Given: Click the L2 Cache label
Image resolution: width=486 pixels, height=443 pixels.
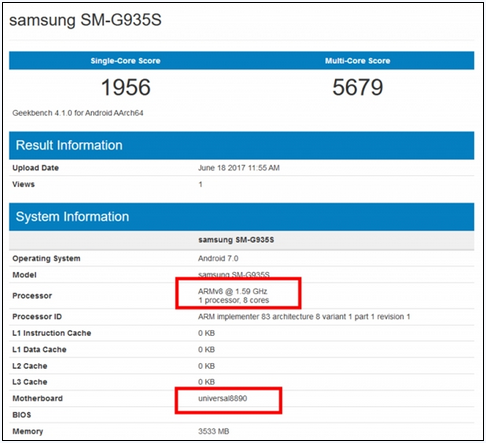Looking at the screenshot, I should 30,366.
